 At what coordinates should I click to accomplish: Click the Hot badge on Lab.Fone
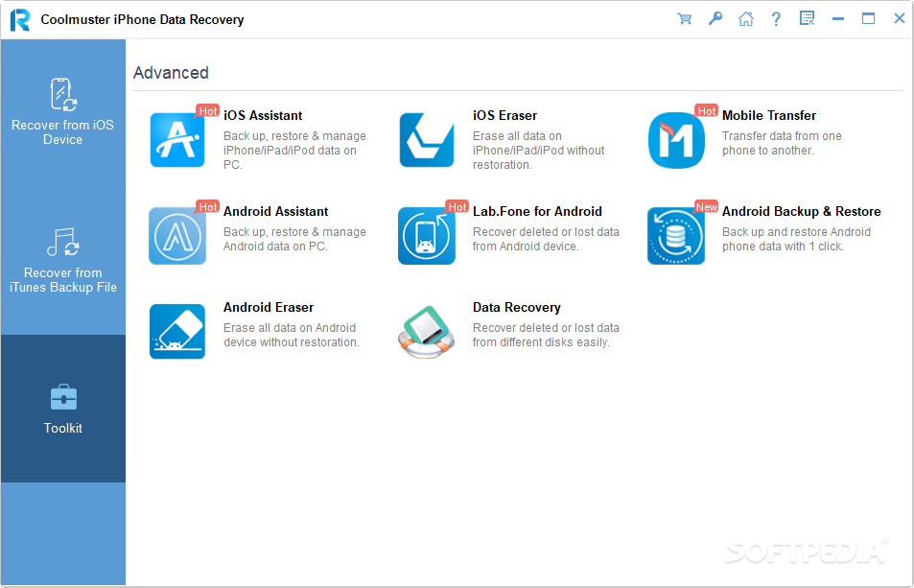click(x=457, y=207)
